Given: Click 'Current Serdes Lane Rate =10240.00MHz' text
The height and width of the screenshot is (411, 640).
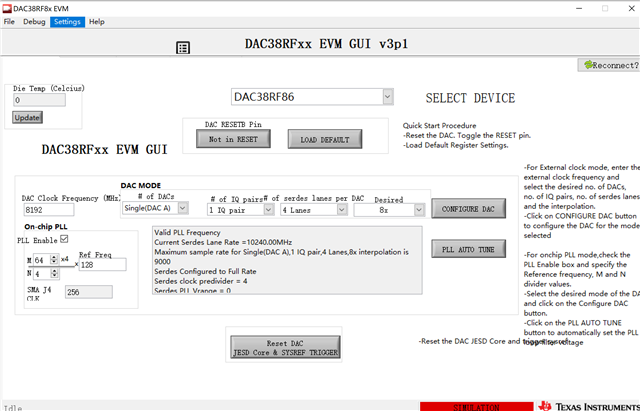Looking at the screenshot, I should [223, 242].
